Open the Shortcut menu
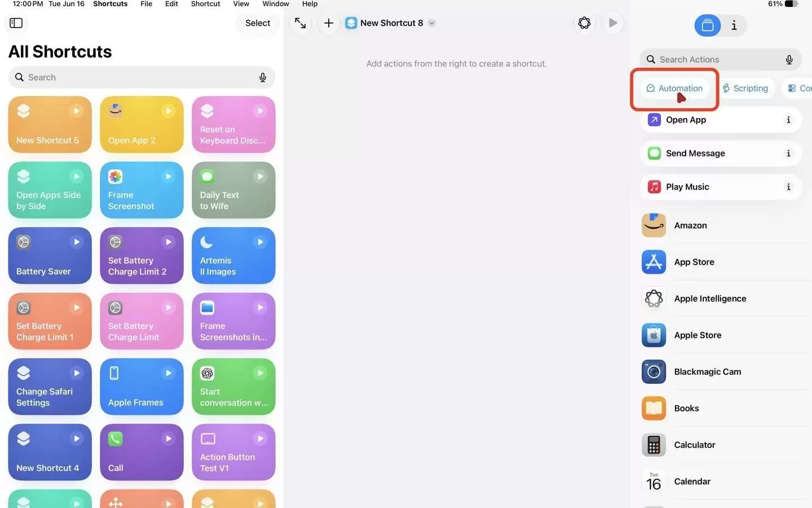 point(205,4)
